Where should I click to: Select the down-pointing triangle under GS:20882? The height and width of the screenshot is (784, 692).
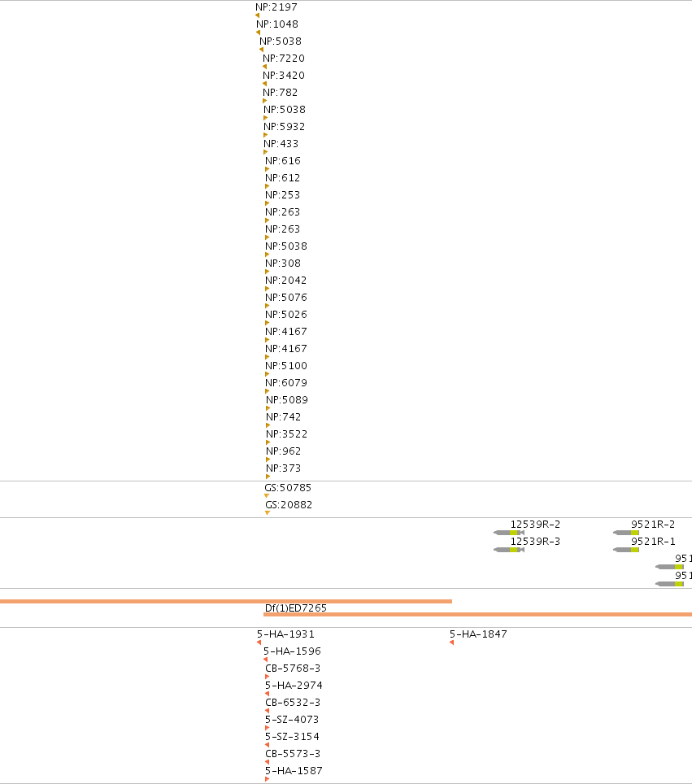click(x=268, y=513)
